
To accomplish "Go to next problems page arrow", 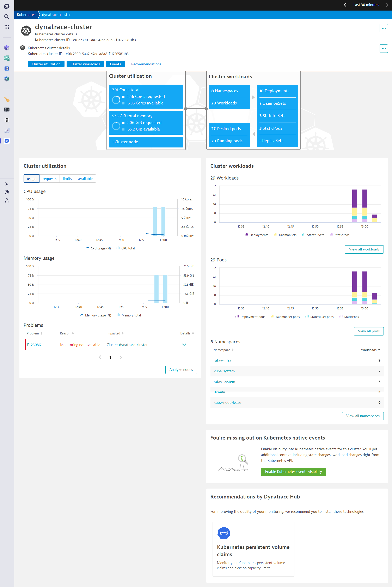I will 121,357.
